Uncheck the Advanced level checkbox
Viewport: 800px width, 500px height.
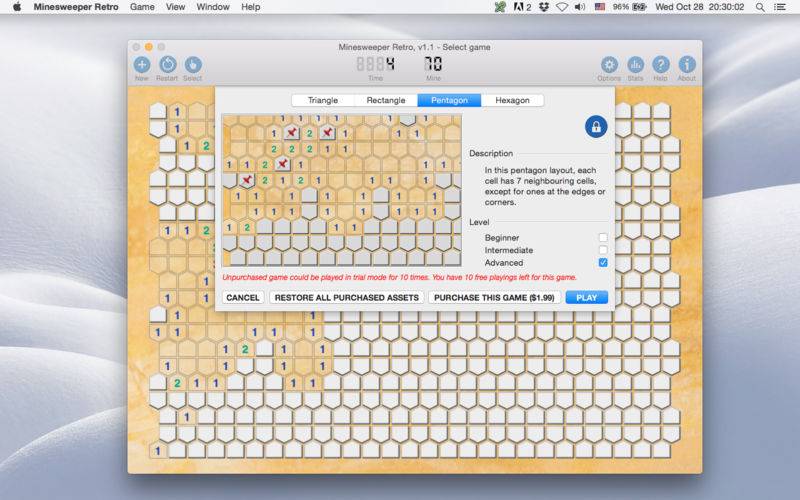coord(603,262)
